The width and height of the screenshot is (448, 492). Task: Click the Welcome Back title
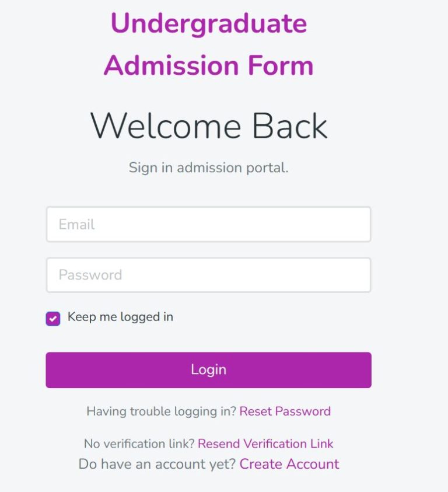209,125
